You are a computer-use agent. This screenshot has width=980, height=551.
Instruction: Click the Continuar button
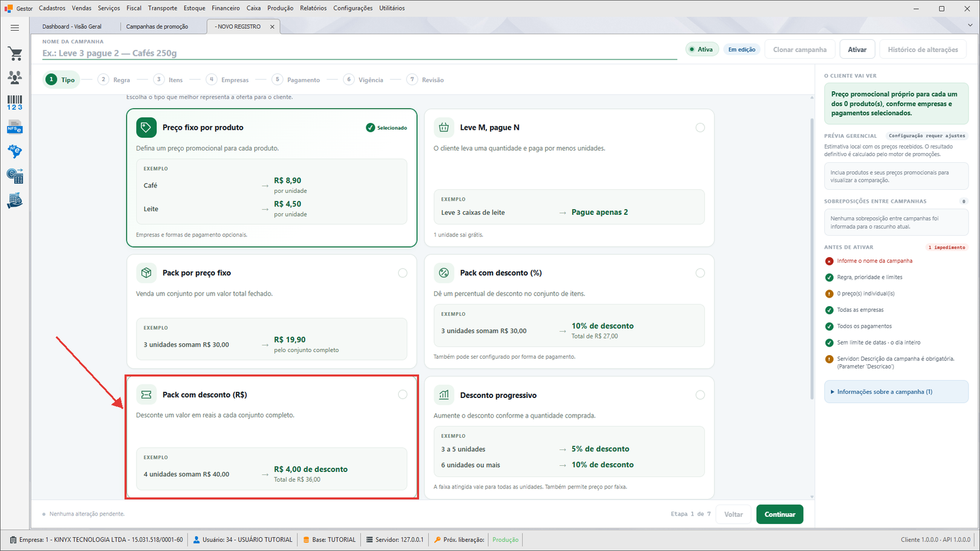pyautogui.click(x=780, y=514)
